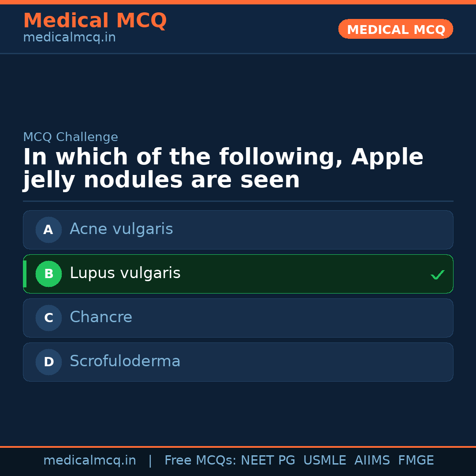Click the green B badge icon
The height and width of the screenshot is (476, 476).
48,274
